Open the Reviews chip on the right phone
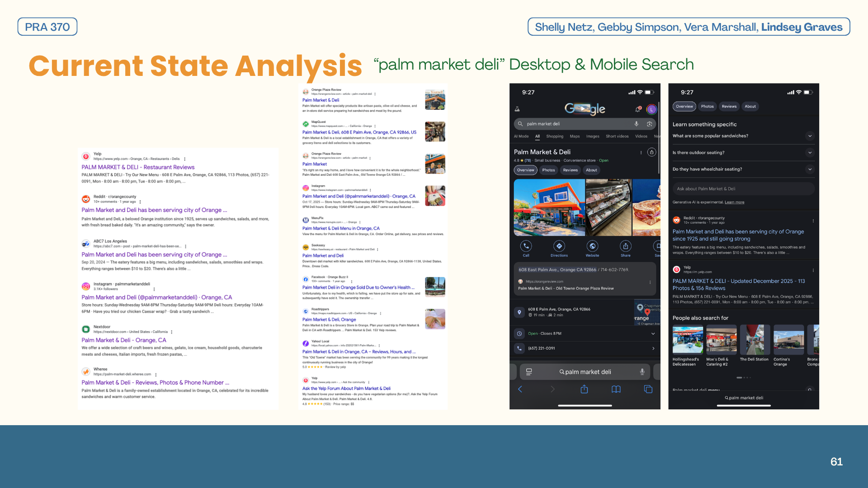 729,107
